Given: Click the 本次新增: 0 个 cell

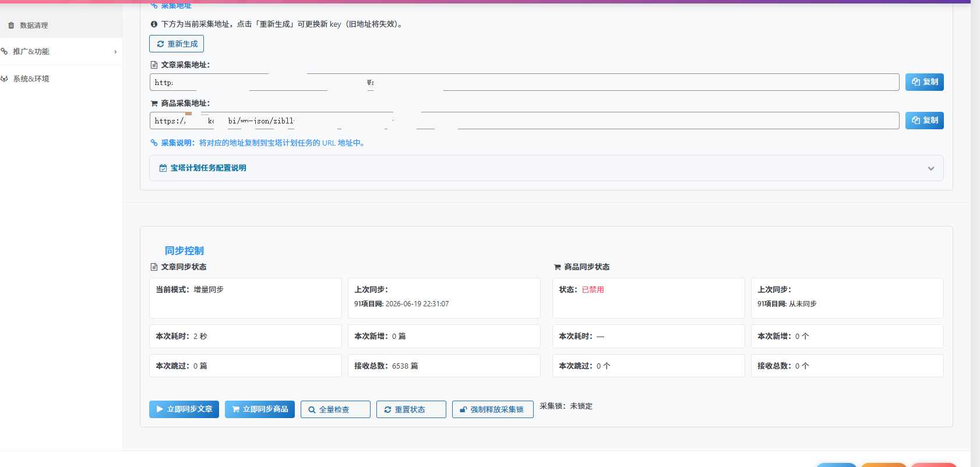Looking at the screenshot, I should (x=847, y=336).
